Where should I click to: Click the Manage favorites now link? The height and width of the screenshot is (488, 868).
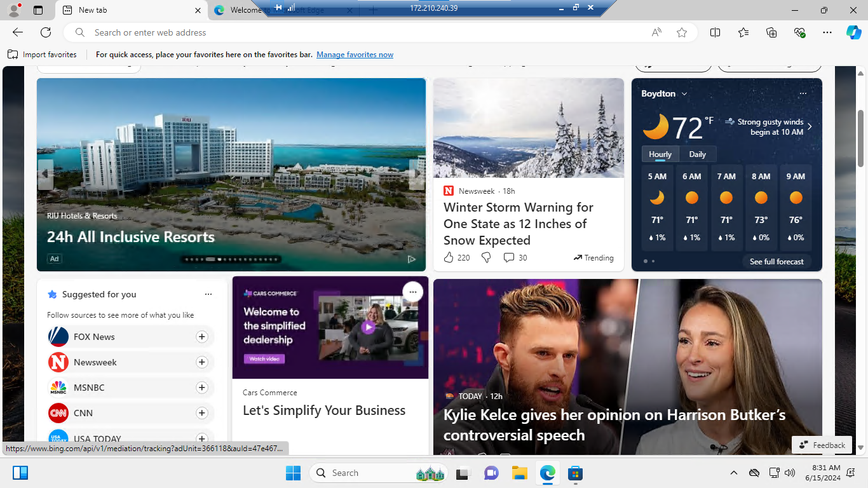coord(355,55)
